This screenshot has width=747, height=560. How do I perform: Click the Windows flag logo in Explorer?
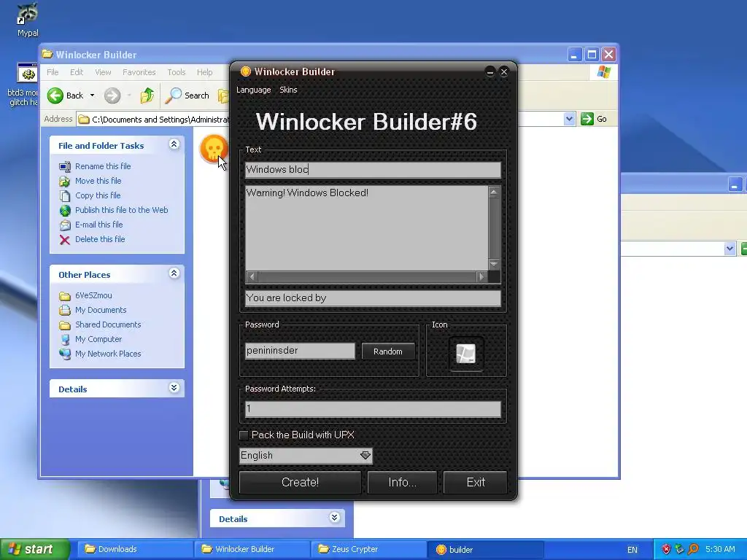point(603,72)
